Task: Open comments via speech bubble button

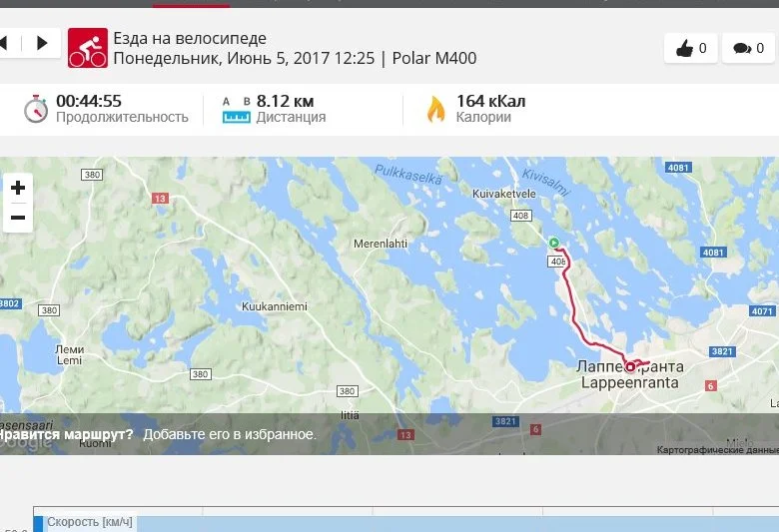Action: (x=748, y=48)
